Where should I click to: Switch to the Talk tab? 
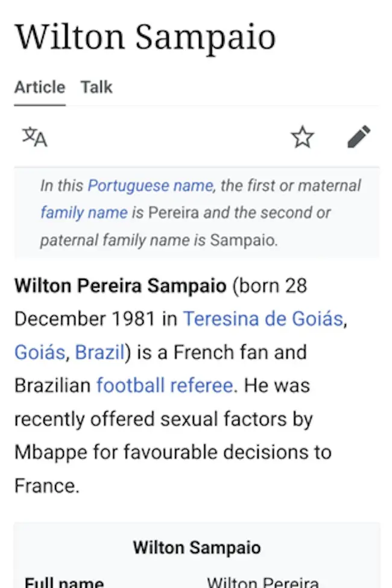point(96,87)
